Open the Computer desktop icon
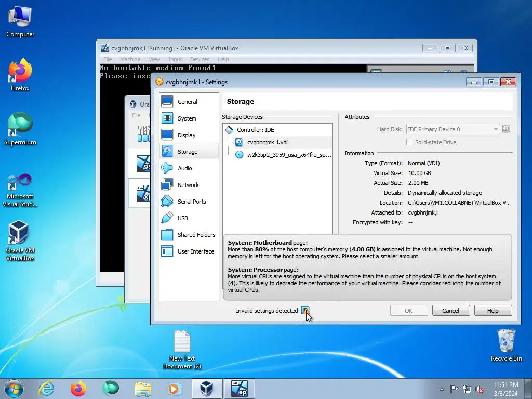532x399 pixels. click(x=20, y=22)
